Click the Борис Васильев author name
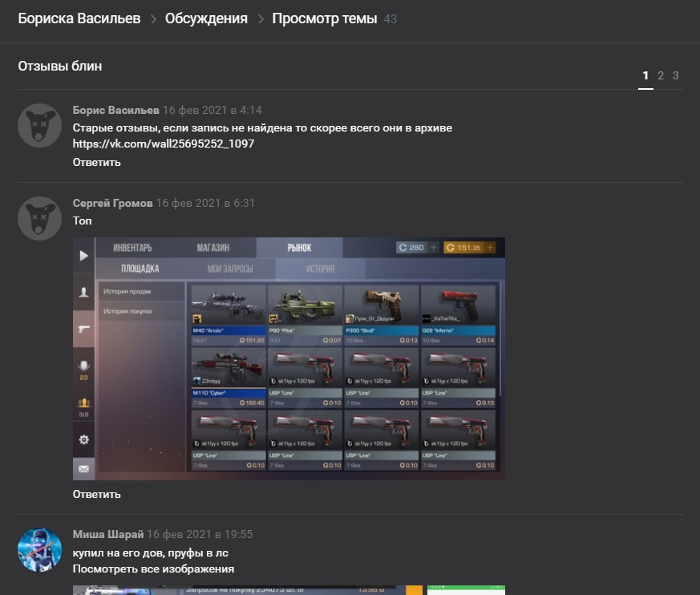 point(115,110)
